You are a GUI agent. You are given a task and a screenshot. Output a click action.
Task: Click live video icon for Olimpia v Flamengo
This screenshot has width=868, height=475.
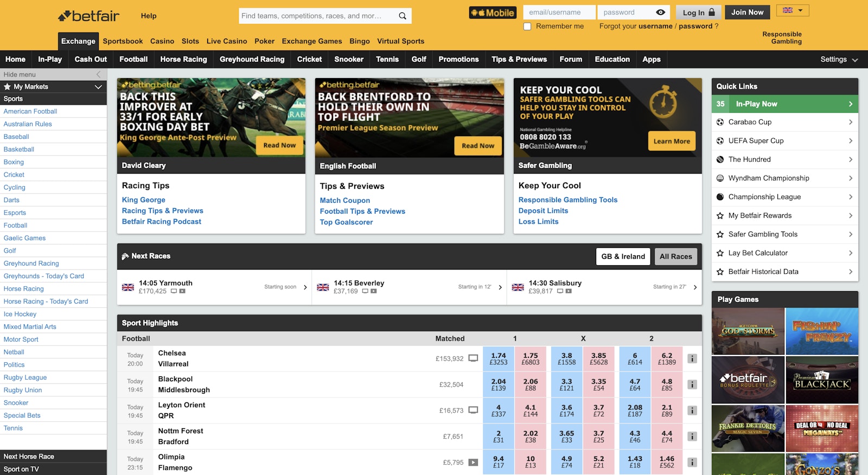pos(473,463)
